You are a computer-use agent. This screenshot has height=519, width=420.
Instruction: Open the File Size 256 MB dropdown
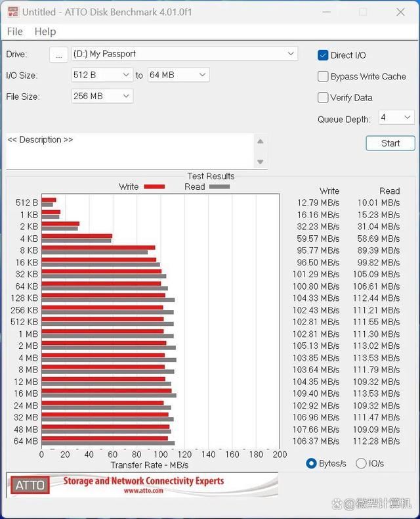click(x=102, y=96)
